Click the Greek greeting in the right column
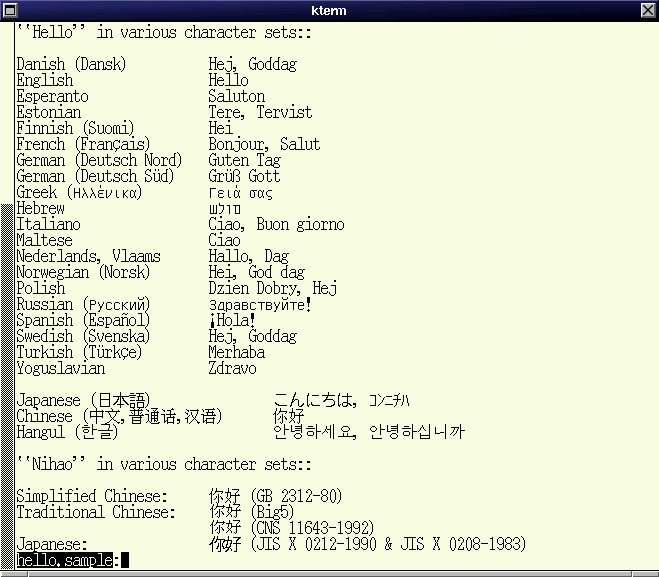659x577 pixels. point(240,192)
